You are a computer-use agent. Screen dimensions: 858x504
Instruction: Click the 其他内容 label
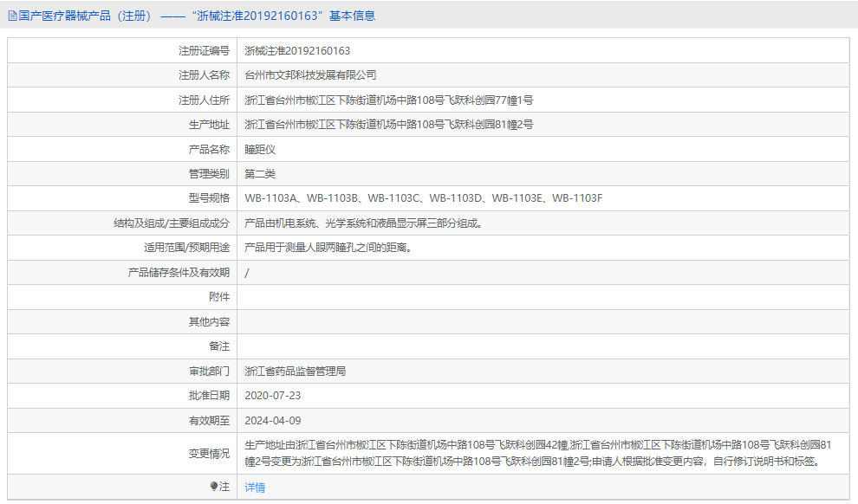pyautogui.click(x=209, y=322)
